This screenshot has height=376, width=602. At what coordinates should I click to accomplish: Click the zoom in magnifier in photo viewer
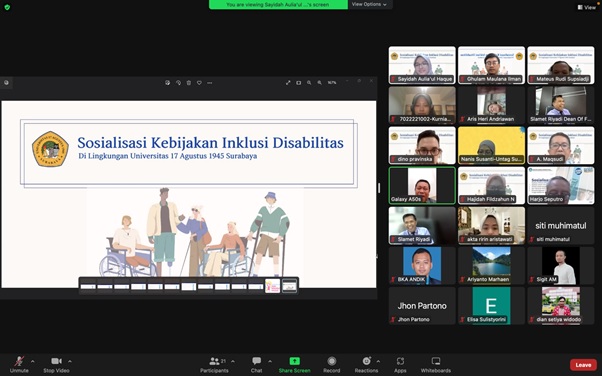click(x=319, y=83)
